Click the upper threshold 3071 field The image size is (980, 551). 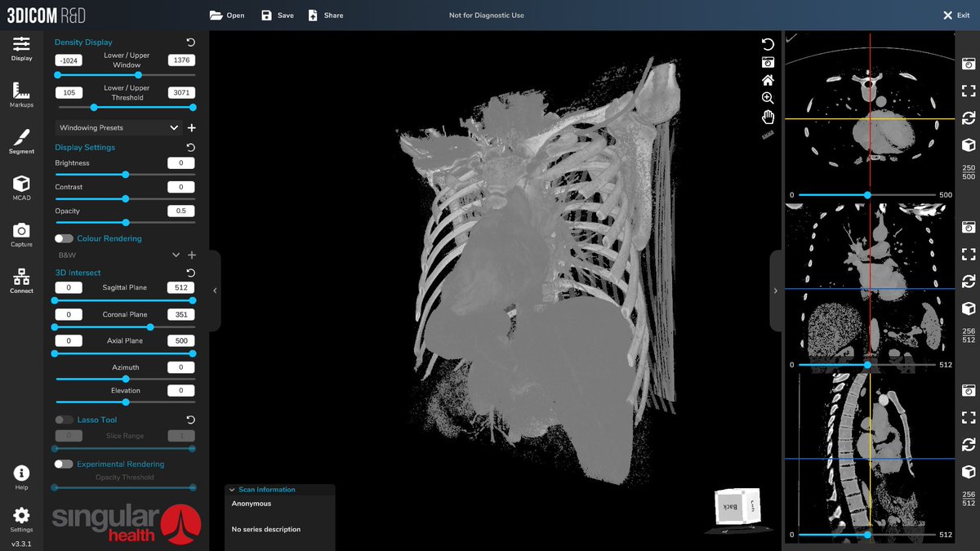(x=181, y=92)
